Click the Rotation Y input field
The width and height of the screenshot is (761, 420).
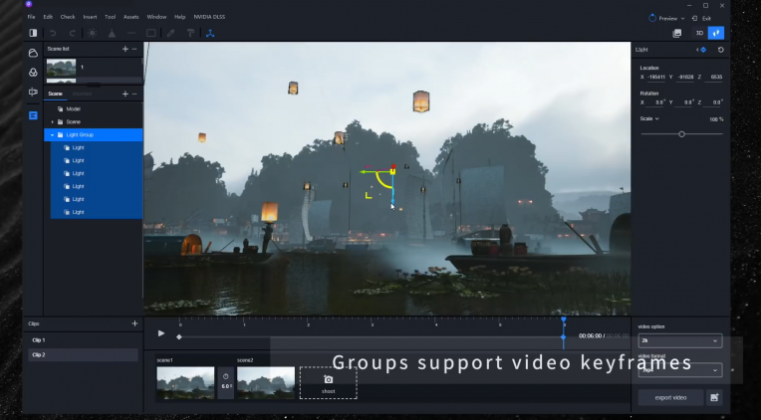click(x=685, y=102)
